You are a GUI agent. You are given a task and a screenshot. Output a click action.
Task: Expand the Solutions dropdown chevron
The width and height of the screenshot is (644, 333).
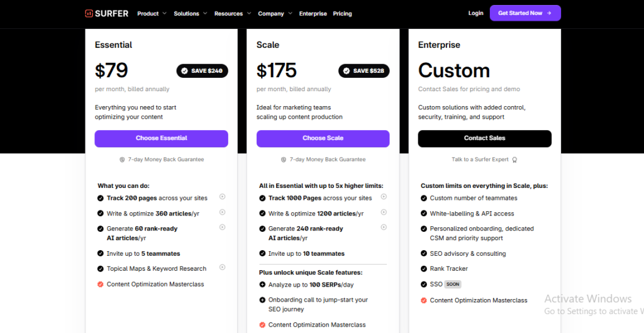pos(206,14)
